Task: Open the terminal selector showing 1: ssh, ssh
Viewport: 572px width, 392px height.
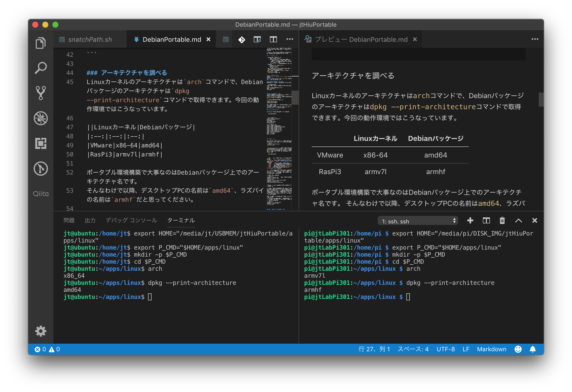Action: (x=418, y=221)
